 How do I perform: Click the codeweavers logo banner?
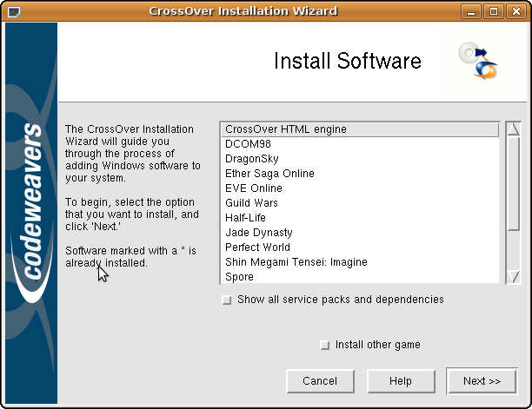pyautogui.click(x=31, y=213)
